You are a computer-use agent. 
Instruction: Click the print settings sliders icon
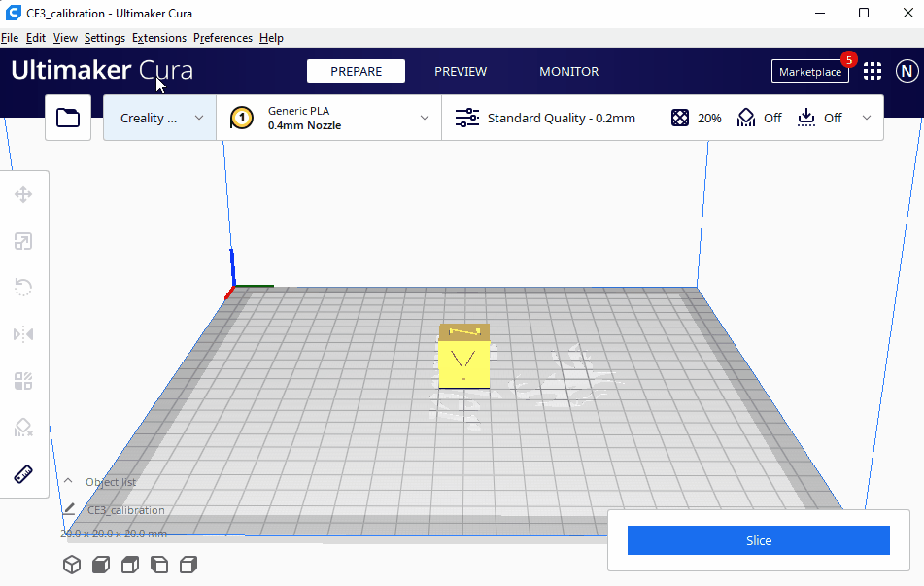point(466,118)
